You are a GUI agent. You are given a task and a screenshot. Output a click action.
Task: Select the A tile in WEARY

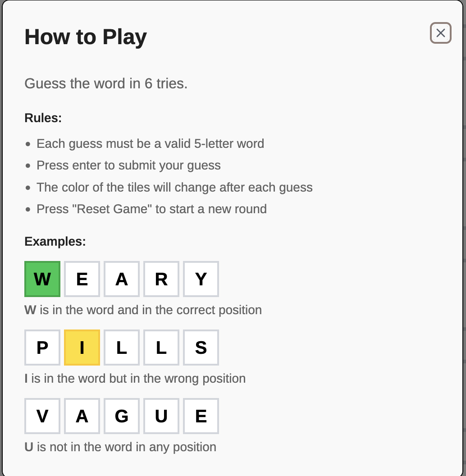[x=122, y=279]
